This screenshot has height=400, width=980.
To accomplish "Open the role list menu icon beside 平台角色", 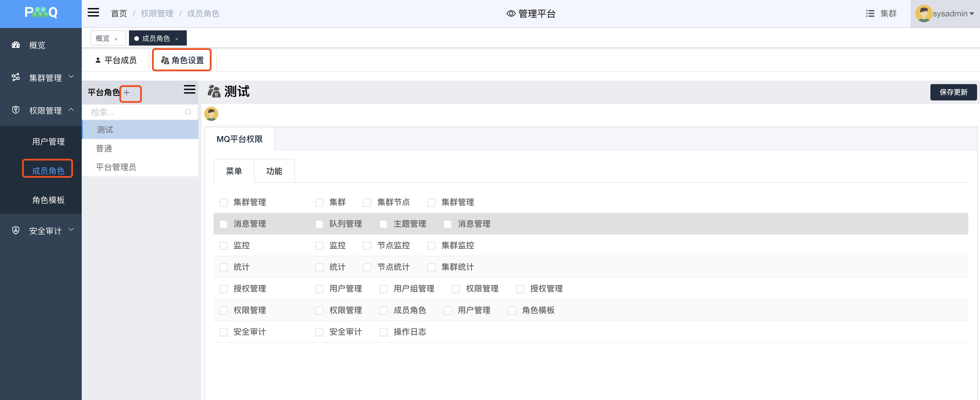I will pos(189,89).
